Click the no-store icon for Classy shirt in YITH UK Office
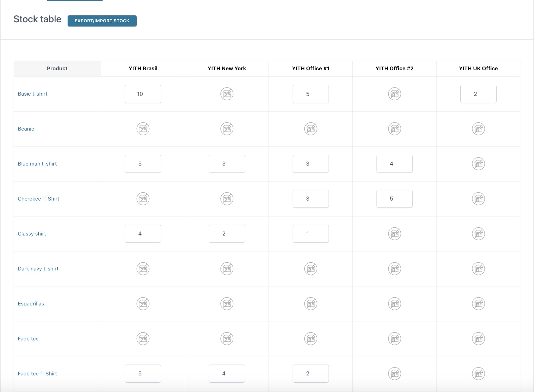Image resolution: width=534 pixels, height=392 pixels. pos(478,234)
